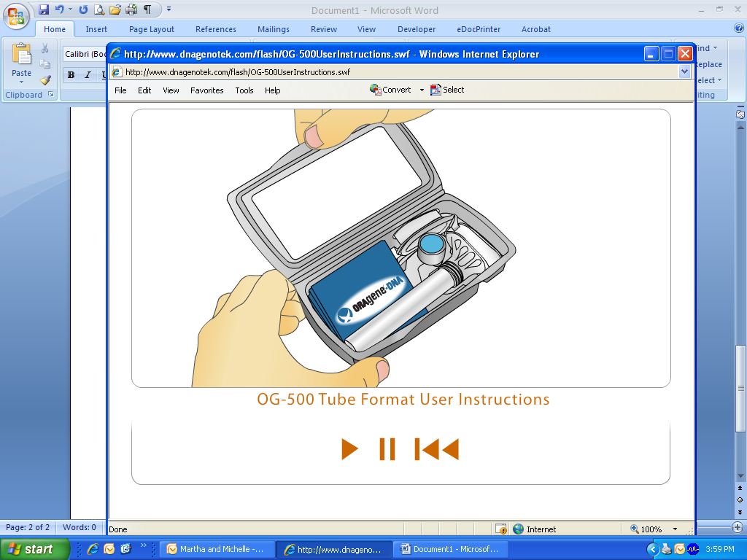Show hidden system tray icons arrow

[653, 549]
